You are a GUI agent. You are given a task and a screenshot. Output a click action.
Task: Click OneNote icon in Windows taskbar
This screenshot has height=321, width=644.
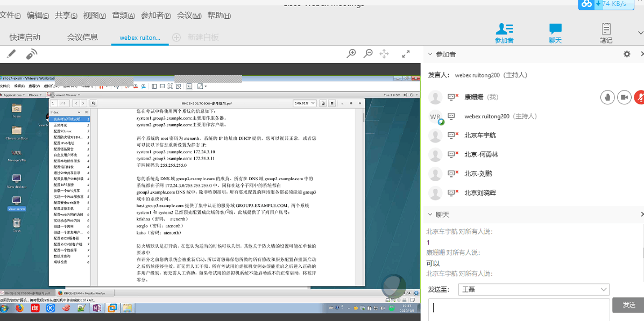pos(97,308)
